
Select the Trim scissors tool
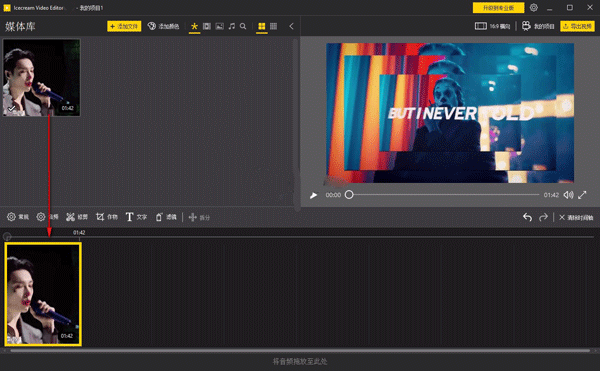coord(77,217)
